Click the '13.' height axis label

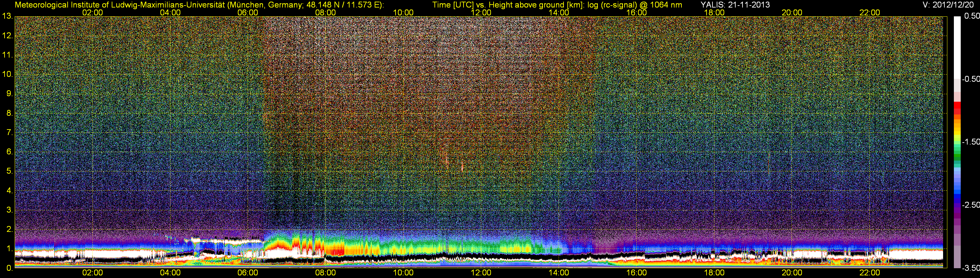coord(7,16)
